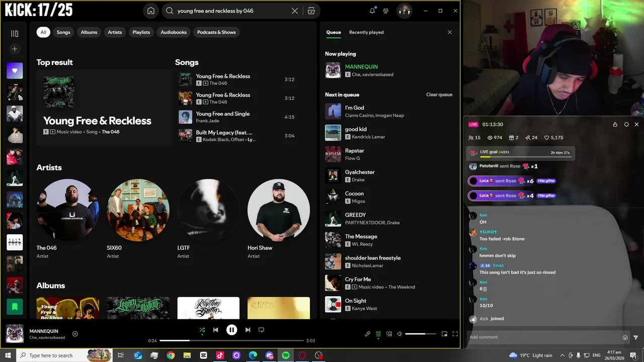Viewport: 644px width, 362px height.
Task: Mute the Spotify volume
Action: 399,334
